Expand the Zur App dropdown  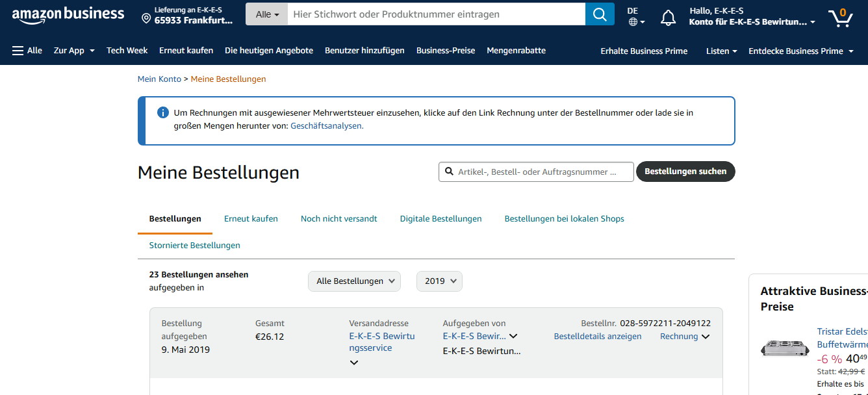click(74, 51)
